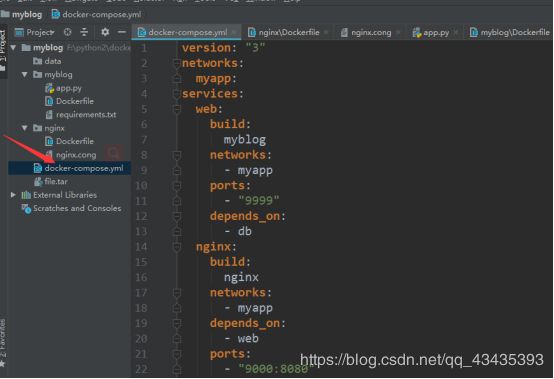
Task: Click the Collapse All icon in Project panel
Action: [84, 32]
